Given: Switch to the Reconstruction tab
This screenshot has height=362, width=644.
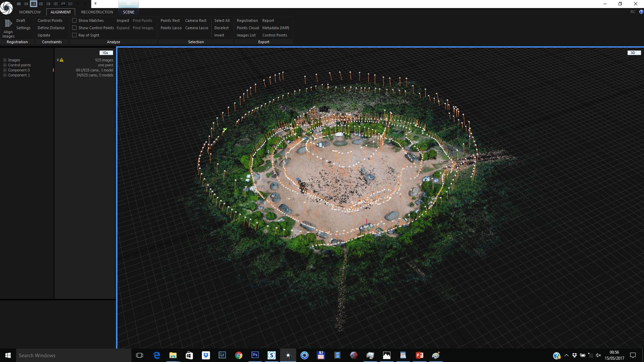Looking at the screenshot, I should (97, 12).
